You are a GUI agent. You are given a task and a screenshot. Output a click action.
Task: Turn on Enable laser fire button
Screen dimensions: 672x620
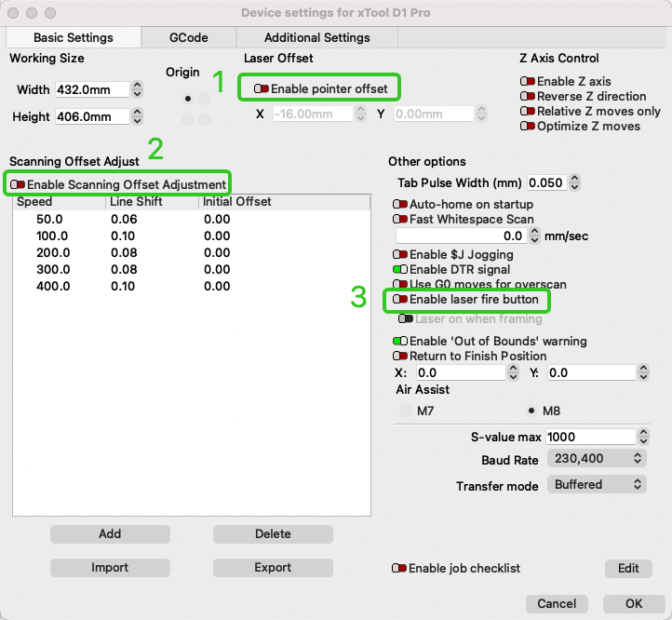(400, 300)
